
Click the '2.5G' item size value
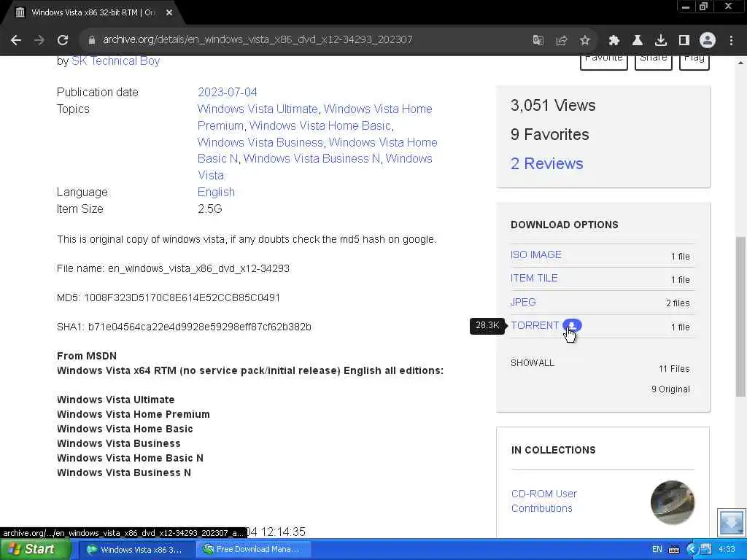(x=209, y=209)
